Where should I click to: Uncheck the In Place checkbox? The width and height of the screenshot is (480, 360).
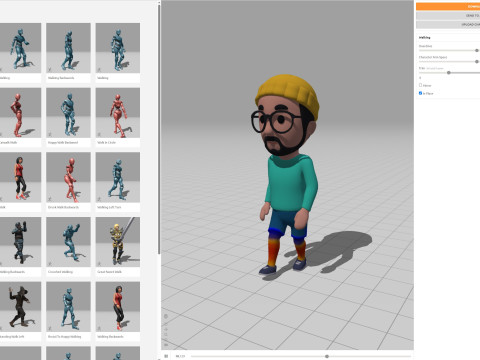tap(421, 93)
